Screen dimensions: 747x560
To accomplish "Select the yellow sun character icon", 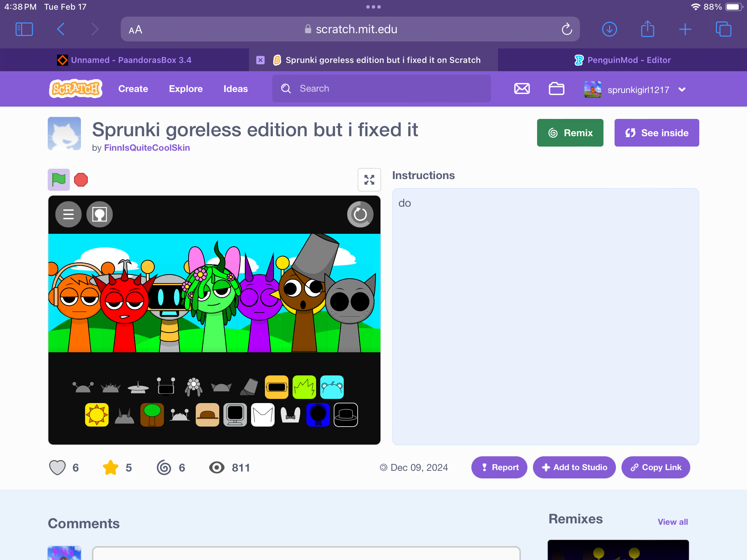I will pos(97,414).
